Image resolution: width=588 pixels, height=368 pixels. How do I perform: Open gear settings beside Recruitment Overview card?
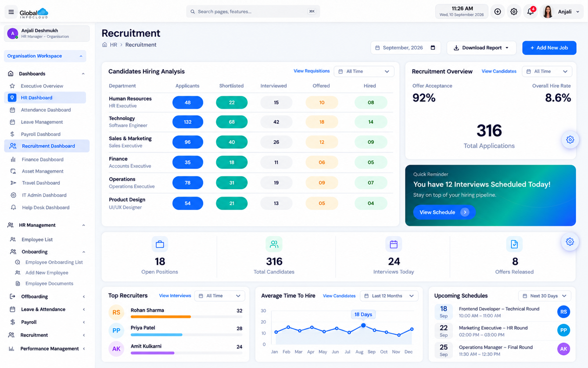point(570,140)
